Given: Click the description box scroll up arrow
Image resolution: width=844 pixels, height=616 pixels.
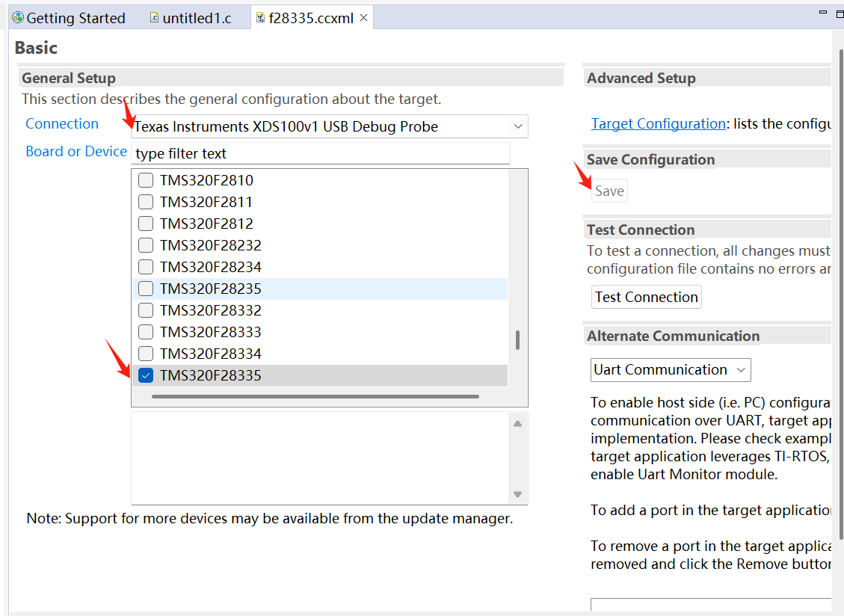Looking at the screenshot, I should [518, 424].
